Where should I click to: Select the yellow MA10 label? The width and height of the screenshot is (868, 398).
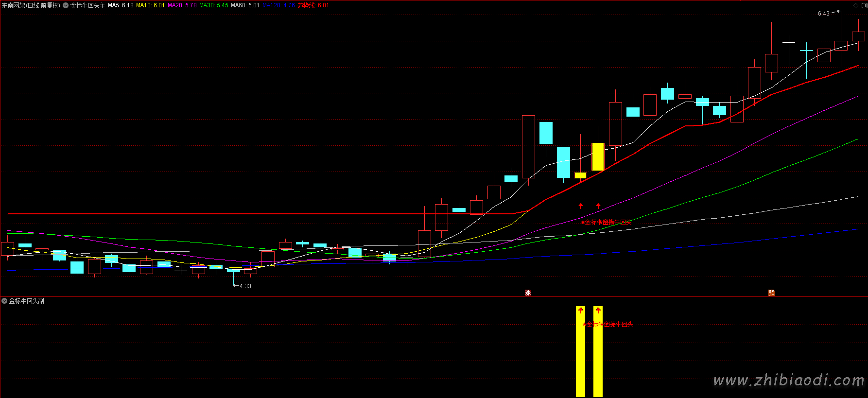pyautogui.click(x=150, y=6)
